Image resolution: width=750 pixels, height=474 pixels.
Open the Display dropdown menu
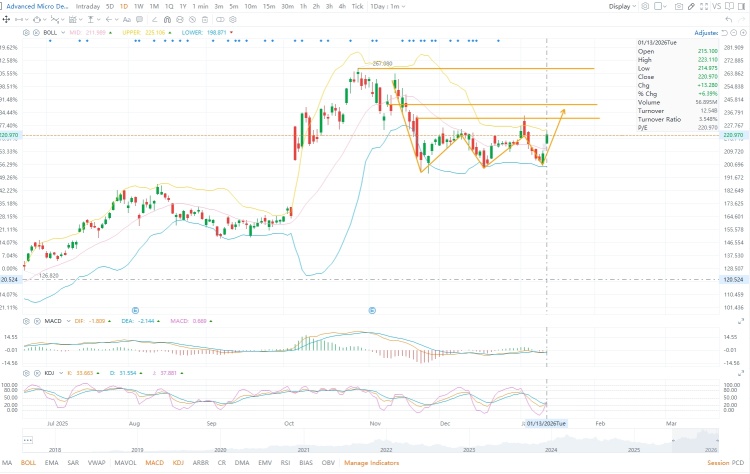coord(622,6)
